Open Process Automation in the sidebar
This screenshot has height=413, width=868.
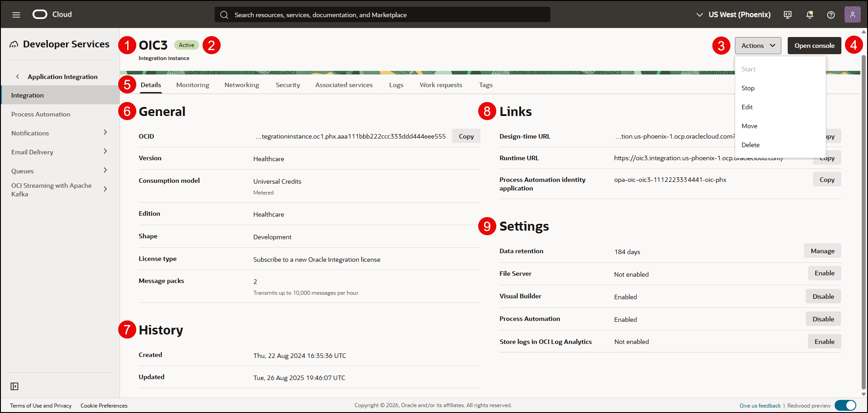[x=60, y=114]
